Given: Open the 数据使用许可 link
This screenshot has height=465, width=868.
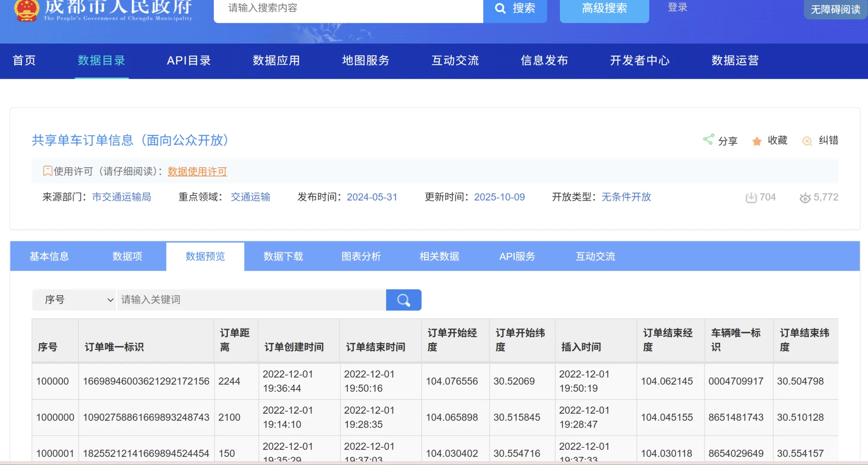Looking at the screenshot, I should [197, 171].
